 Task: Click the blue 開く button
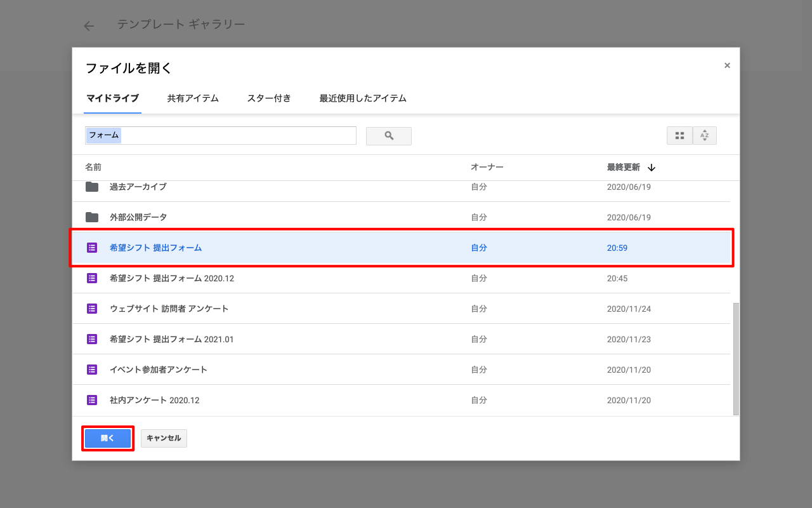(108, 438)
